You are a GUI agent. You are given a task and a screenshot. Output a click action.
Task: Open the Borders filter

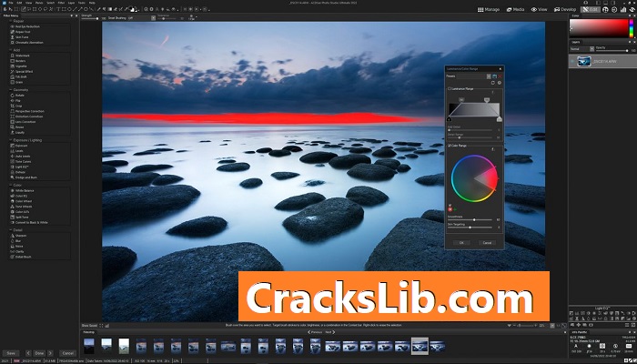pos(20,61)
